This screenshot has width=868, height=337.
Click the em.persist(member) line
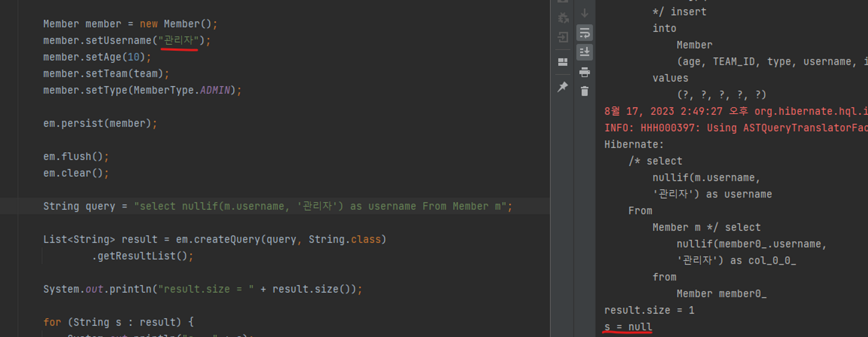(x=100, y=124)
